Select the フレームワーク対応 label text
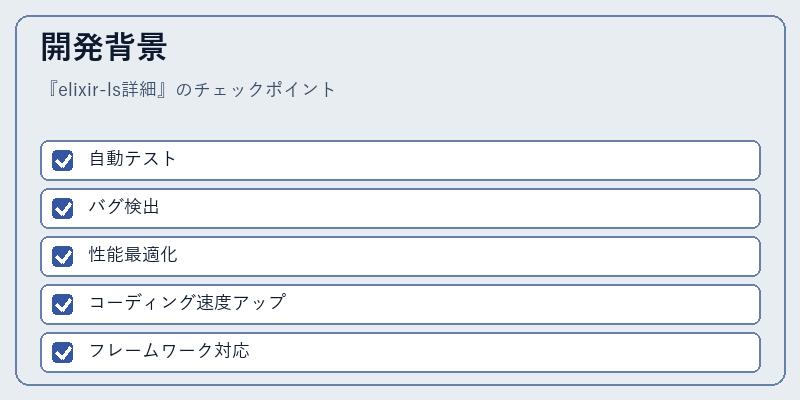The height and width of the screenshot is (400, 800). [169, 351]
